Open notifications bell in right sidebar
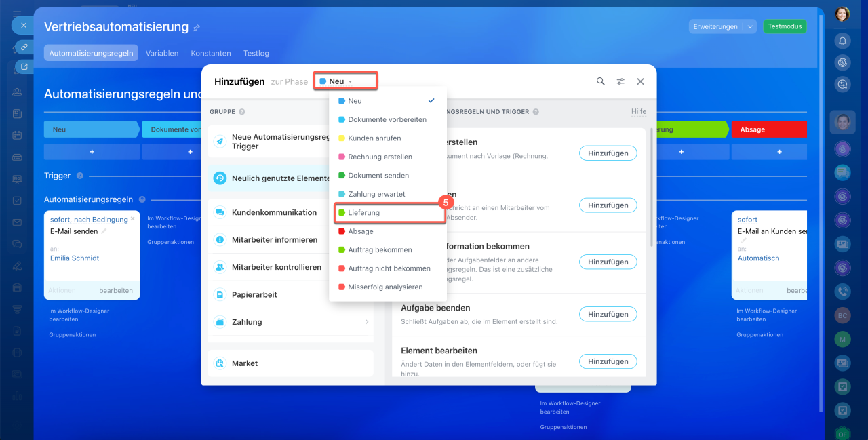 click(842, 41)
